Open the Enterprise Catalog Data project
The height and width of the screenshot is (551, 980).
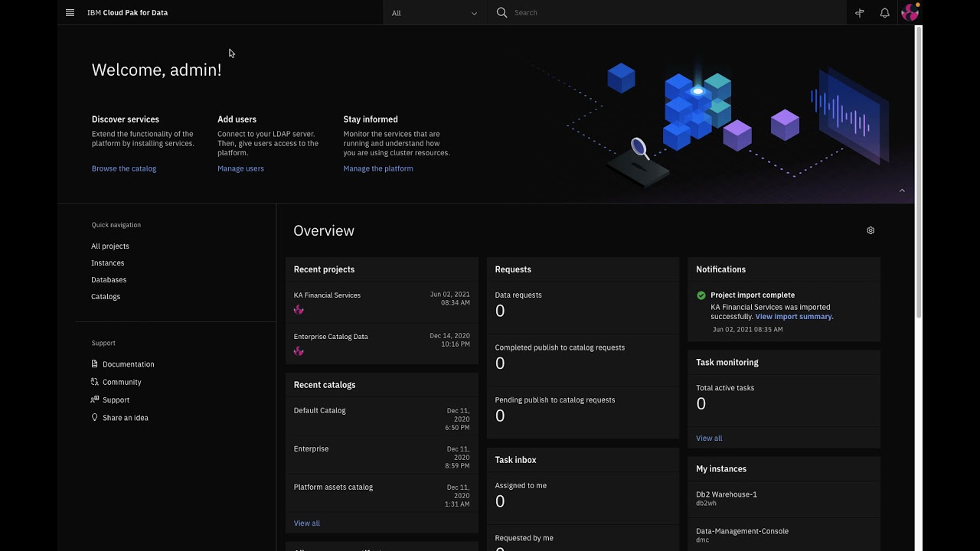click(331, 337)
